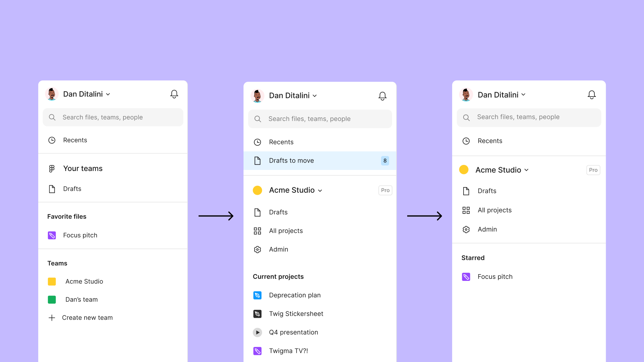Click the blue 8 badge on Drafts to move

pyautogui.click(x=385, y=161)
